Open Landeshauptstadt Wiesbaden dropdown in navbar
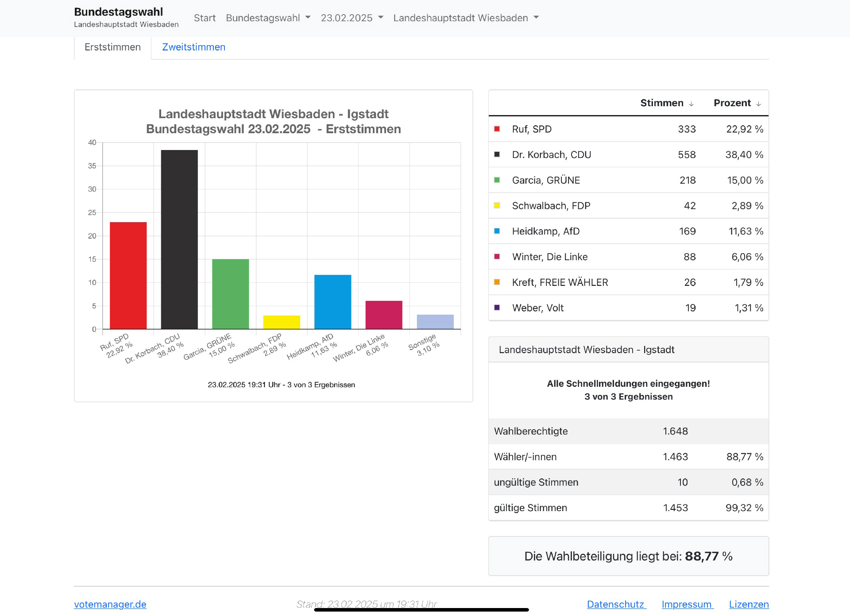The height and width of the screenshot is (616, 850). (x=466, y=18)
